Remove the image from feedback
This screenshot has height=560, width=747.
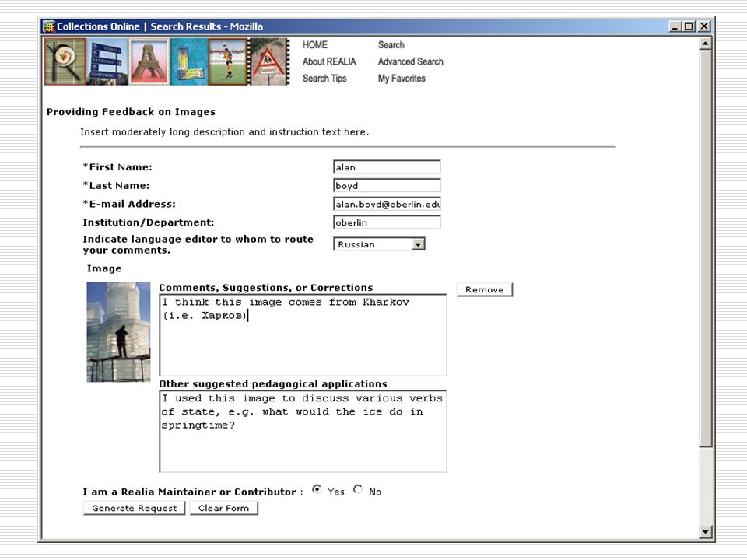point(485,289)
